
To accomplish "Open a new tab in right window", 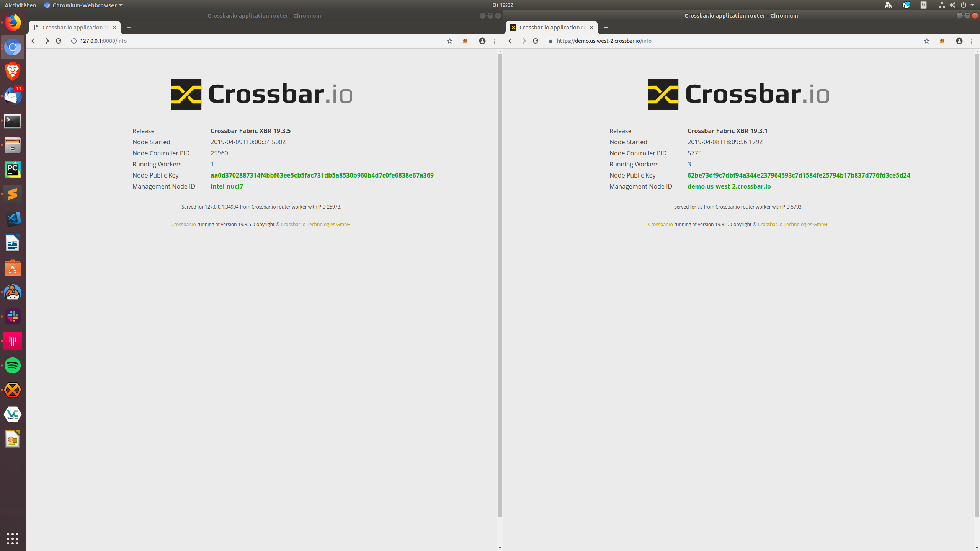I will point(606,28).
